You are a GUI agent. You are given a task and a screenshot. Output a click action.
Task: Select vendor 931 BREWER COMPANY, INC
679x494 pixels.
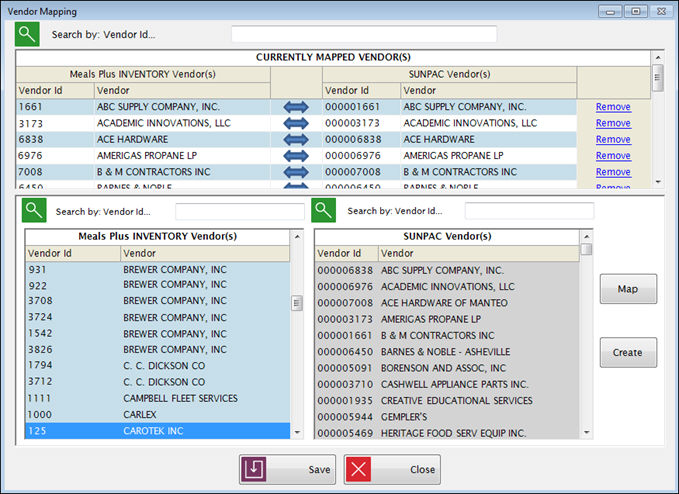coord(158,270)
